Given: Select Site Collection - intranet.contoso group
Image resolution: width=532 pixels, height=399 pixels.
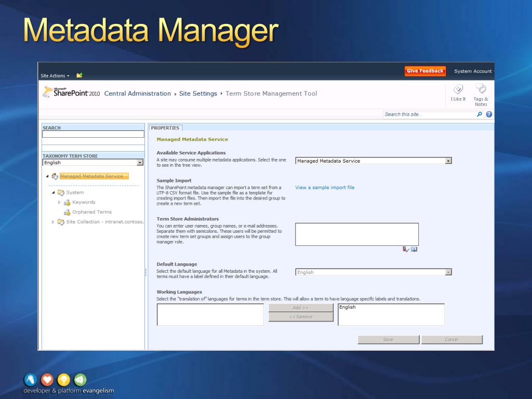Looking at the screenshot, I should [x=105, y=222].
